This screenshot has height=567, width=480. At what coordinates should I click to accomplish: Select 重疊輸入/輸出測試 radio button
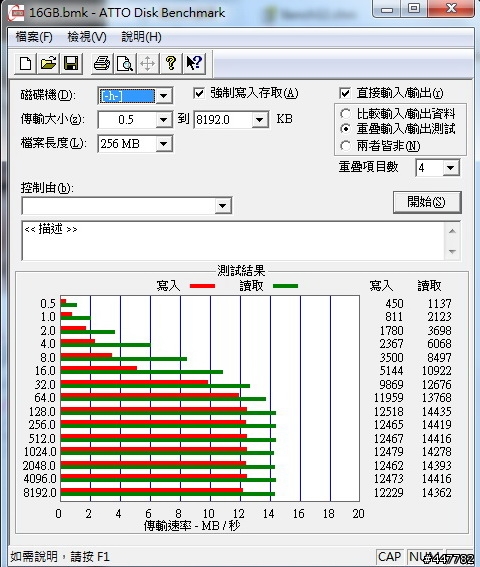click(x=346, y=129)
